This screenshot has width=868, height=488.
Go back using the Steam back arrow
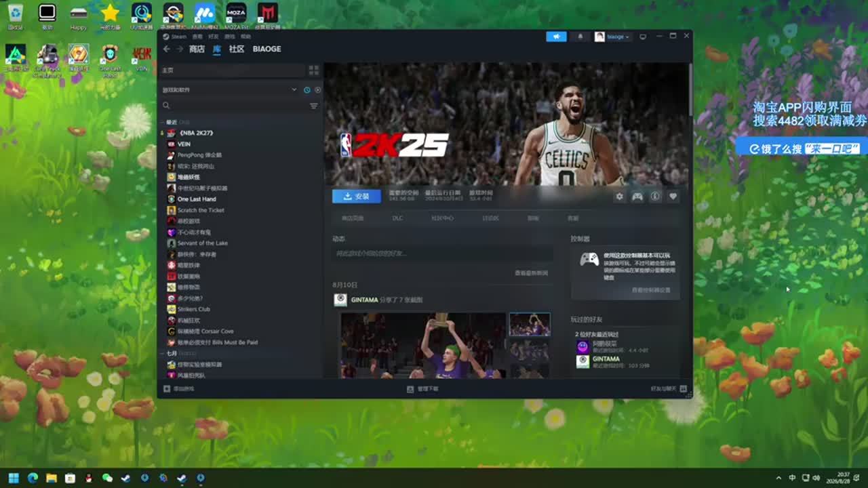167,49
